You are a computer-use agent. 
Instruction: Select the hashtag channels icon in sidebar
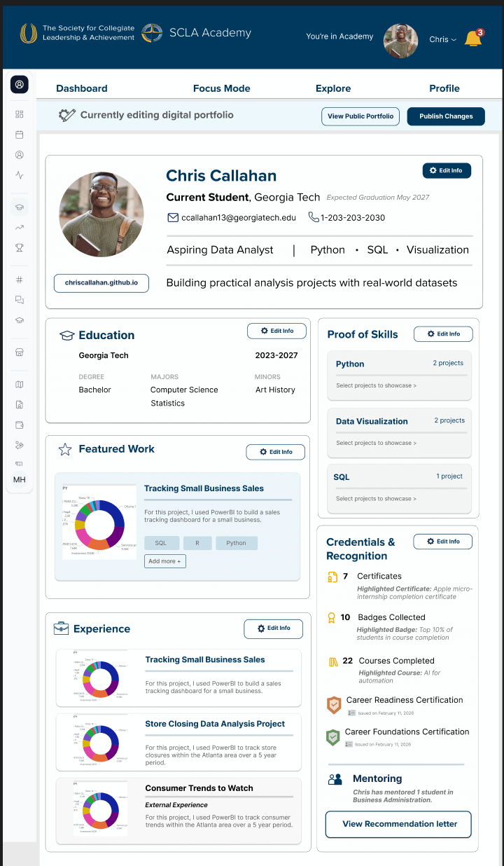click(x=20, y=280)
